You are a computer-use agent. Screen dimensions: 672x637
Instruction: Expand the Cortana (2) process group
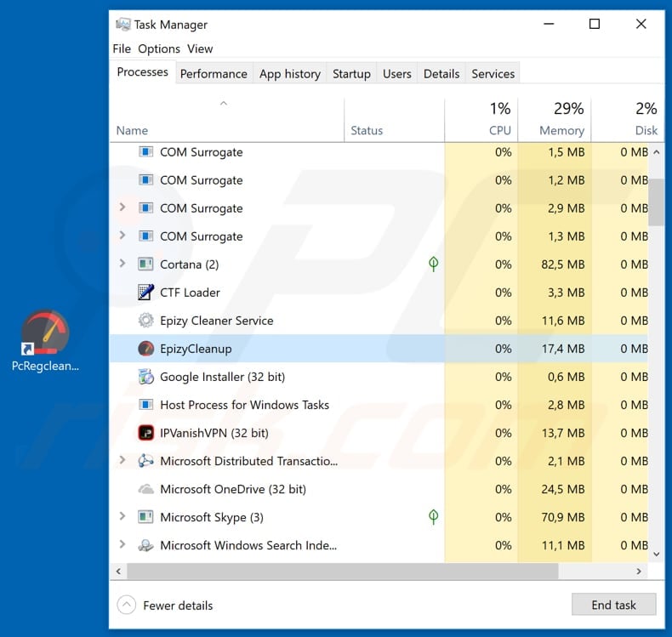(x=122, y=263)
